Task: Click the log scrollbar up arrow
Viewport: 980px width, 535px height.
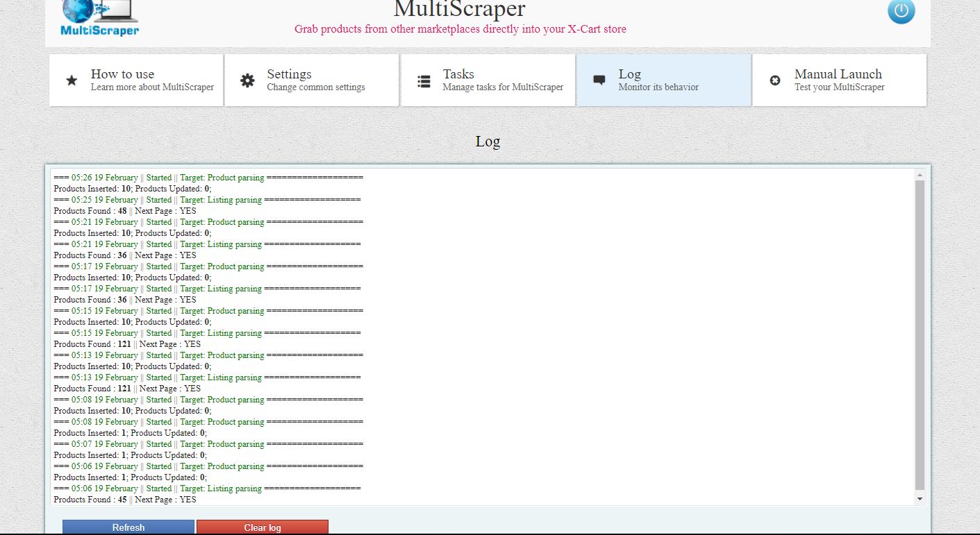Action: 920,175
